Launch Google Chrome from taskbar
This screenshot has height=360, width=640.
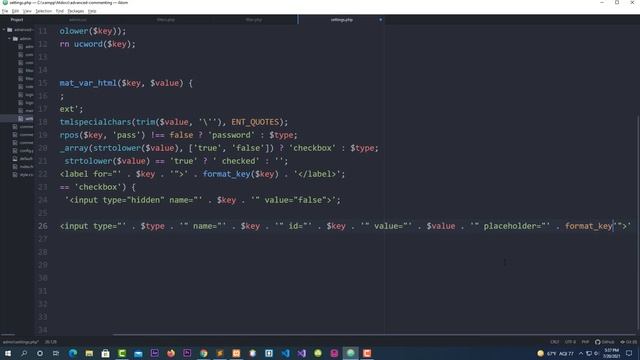203,353
